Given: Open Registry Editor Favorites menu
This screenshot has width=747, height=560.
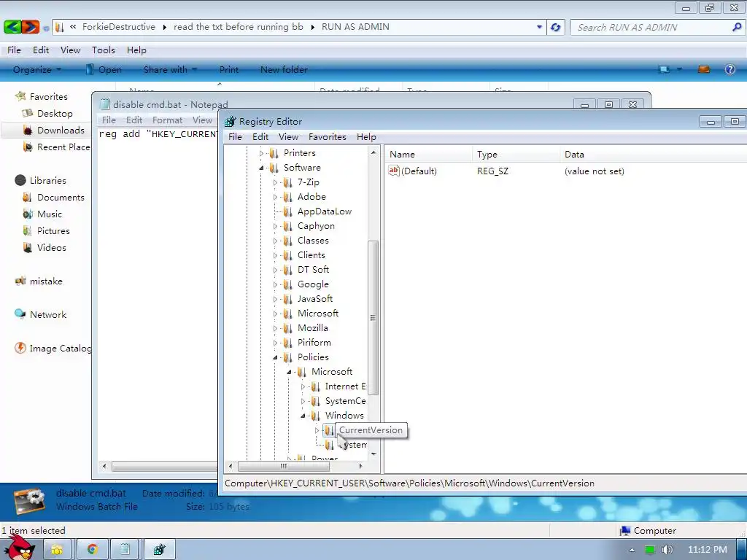Looking at the screenshot, I should [328, 136].
